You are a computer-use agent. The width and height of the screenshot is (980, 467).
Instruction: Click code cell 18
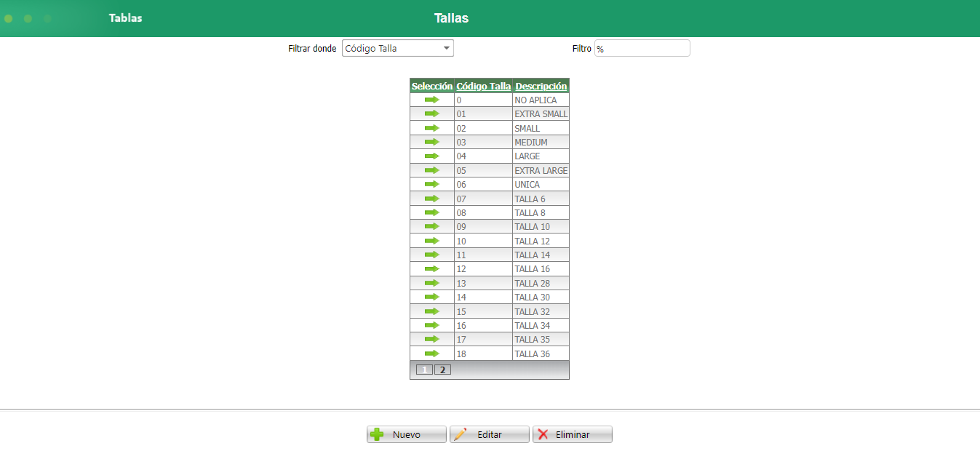click(483, 354)
